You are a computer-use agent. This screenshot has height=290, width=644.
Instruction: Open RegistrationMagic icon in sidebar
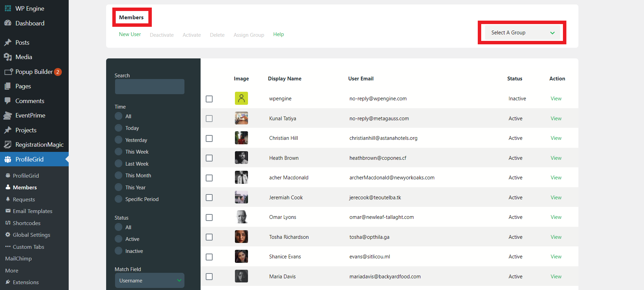pyautogui.click(x=8, y=145)
